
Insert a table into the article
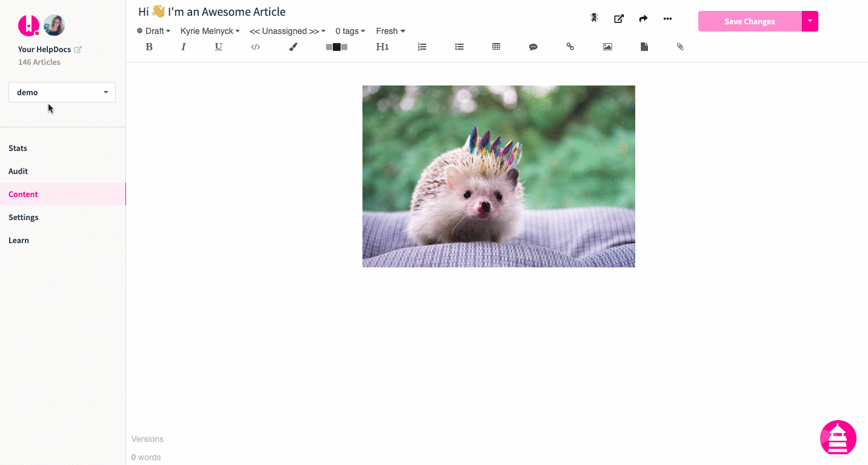(x=496, y=47)
